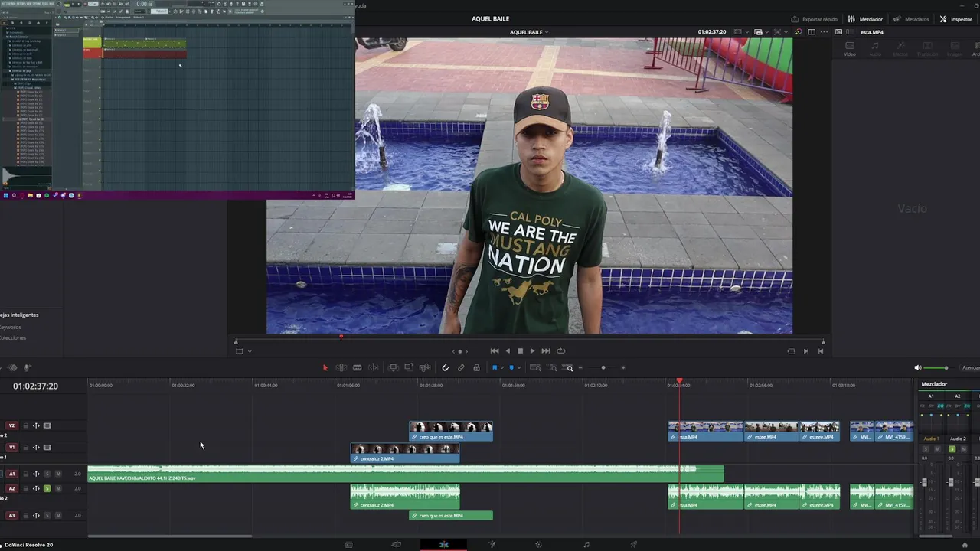Go to first frame in viewer

click(495, 351)
